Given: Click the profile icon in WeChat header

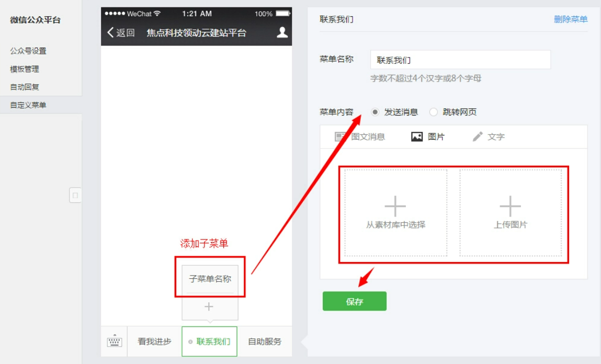Looking at the screenshot, I should [x=282, y=32].
